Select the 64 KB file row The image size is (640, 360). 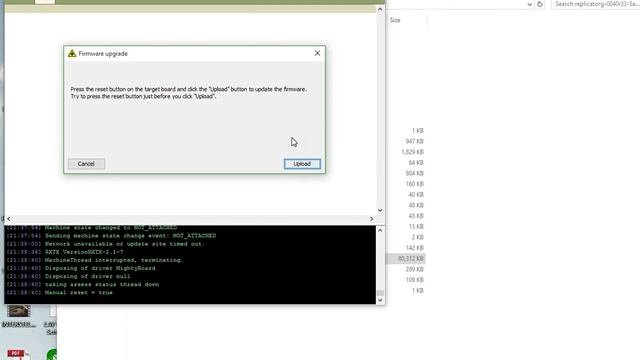click(x=416, y=162)
